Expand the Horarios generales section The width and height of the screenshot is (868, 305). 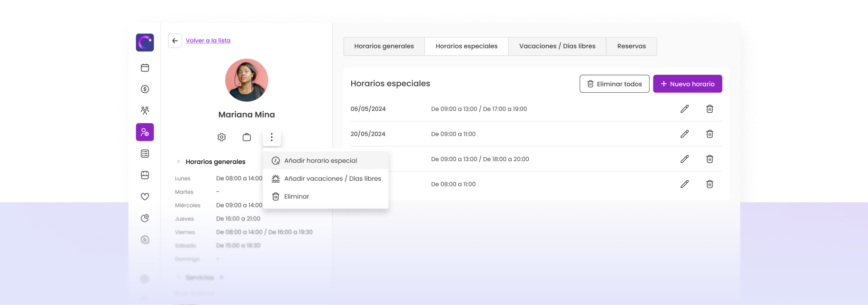pos(179,162)
